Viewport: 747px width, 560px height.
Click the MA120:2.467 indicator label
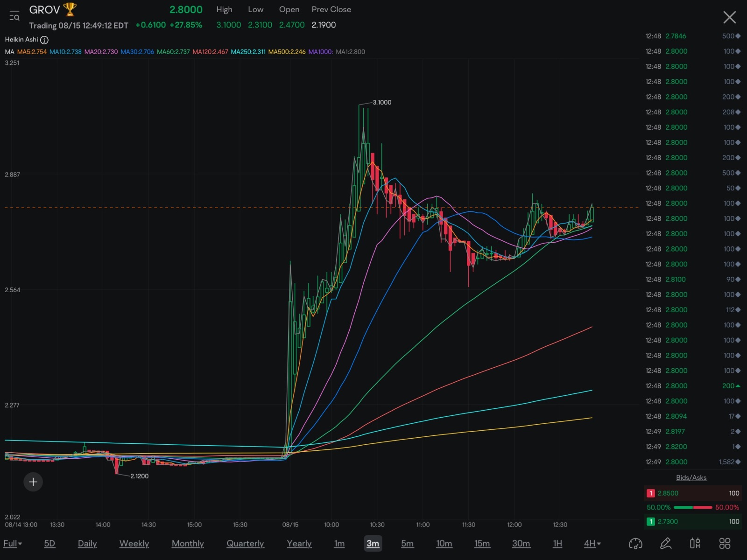(210, 52)
